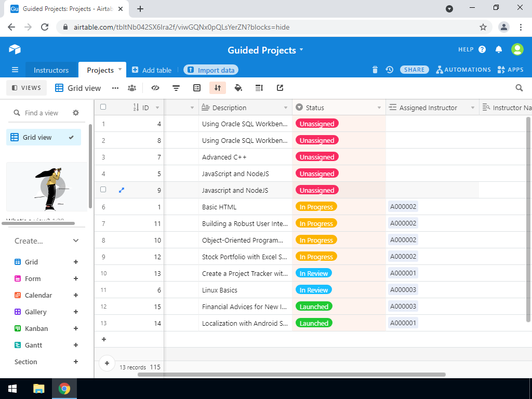Open dropdown of hidden-name column header
This screenshot has height=399, width=532.
[192, 108]
